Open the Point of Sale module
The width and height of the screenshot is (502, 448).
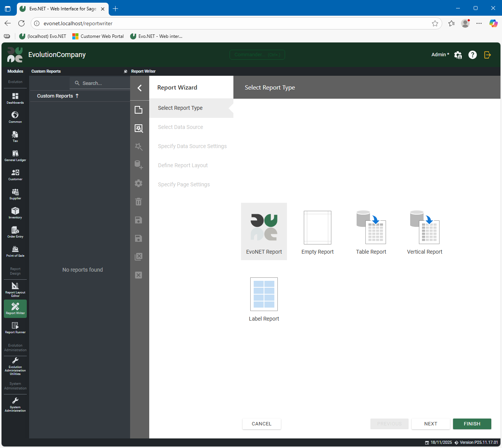pos(15,251)
